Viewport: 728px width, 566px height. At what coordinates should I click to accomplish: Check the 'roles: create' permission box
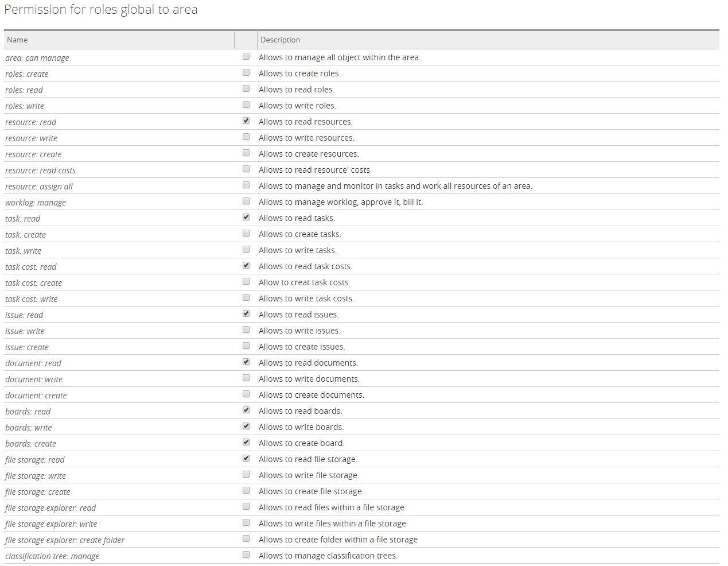[246, 73]
